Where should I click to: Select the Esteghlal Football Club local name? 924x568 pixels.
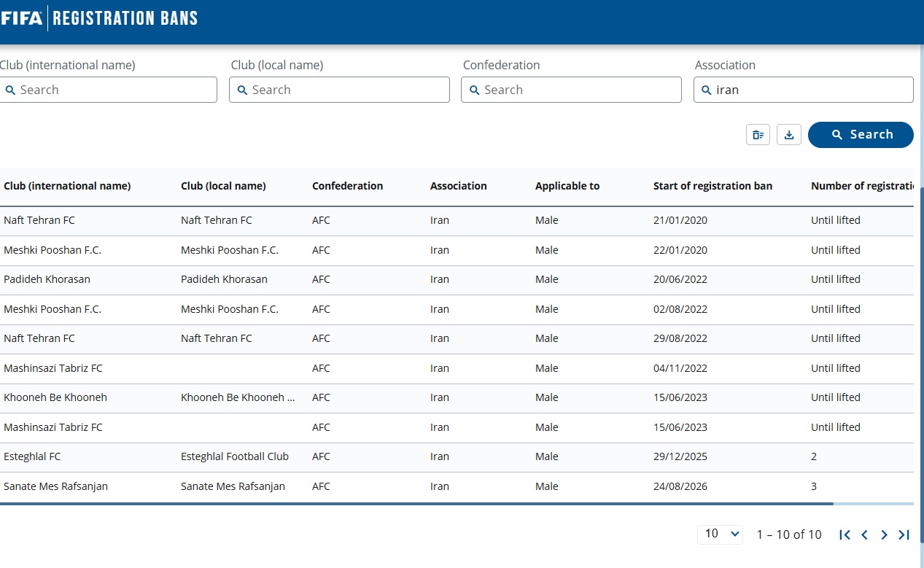235,456
